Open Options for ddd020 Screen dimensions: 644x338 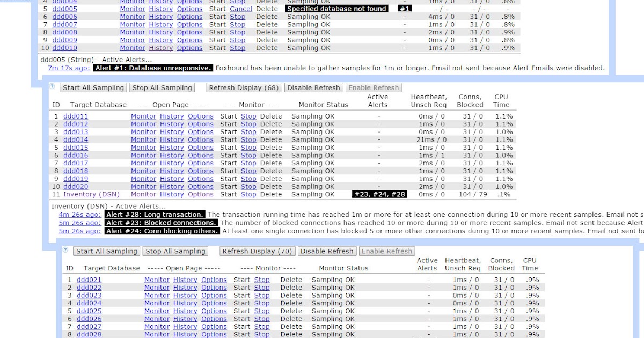(201, 186)
